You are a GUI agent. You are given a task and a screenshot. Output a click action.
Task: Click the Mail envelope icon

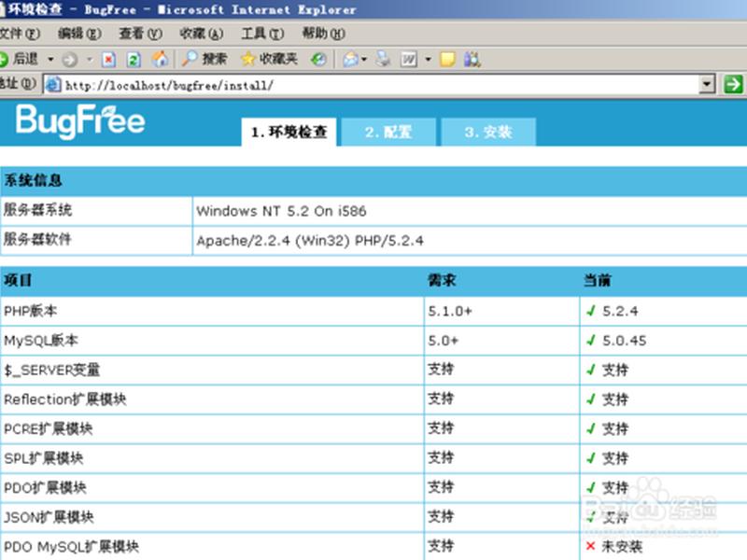pyautogui.click(x=351, y=59)
